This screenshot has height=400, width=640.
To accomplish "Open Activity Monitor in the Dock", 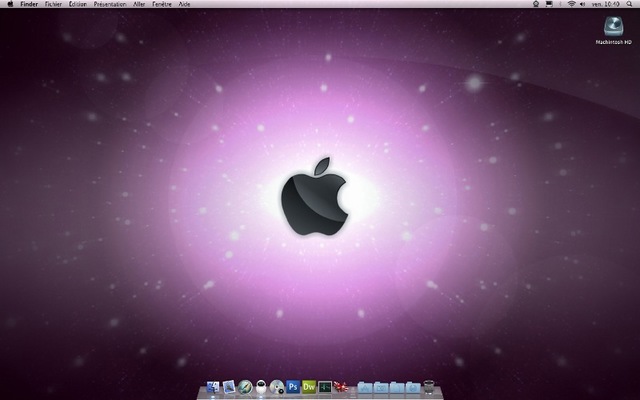I will pos(325,386).
